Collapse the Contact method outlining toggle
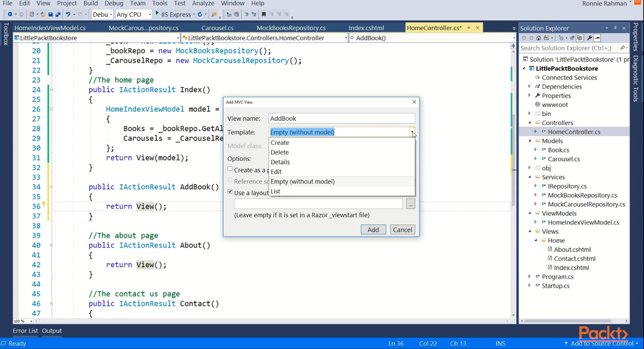 (x=52, y=303)
